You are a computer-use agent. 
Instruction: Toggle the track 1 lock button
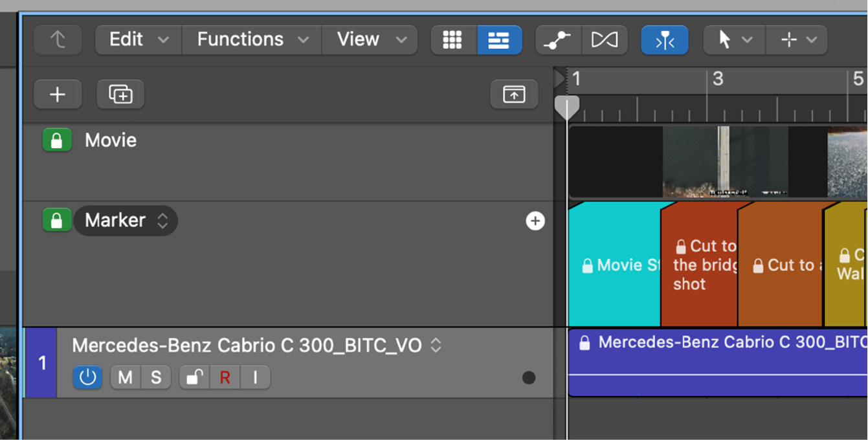[x=194, y=377]
